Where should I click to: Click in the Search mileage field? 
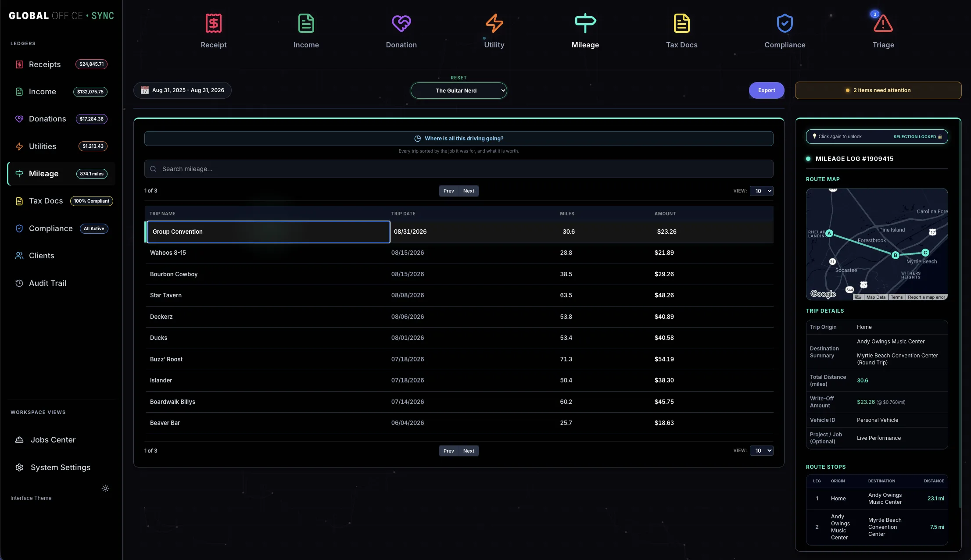[x=459, y=169]
